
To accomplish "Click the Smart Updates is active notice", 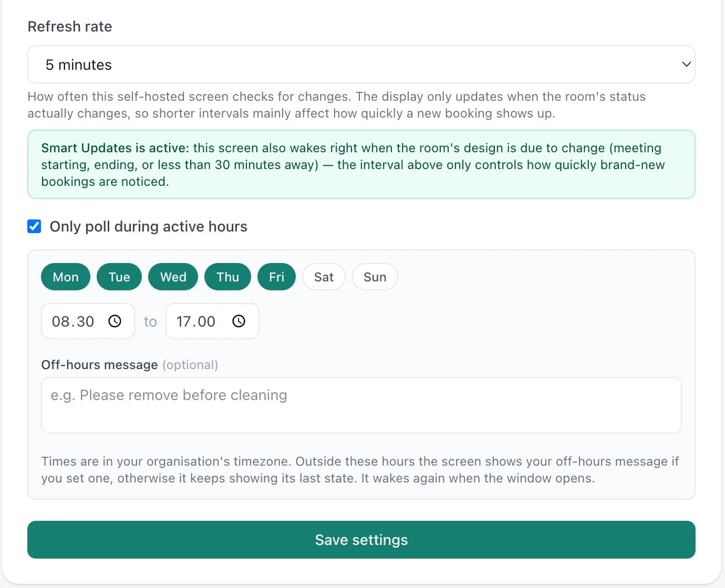I will pyautogui.click(x=361, y=164).
